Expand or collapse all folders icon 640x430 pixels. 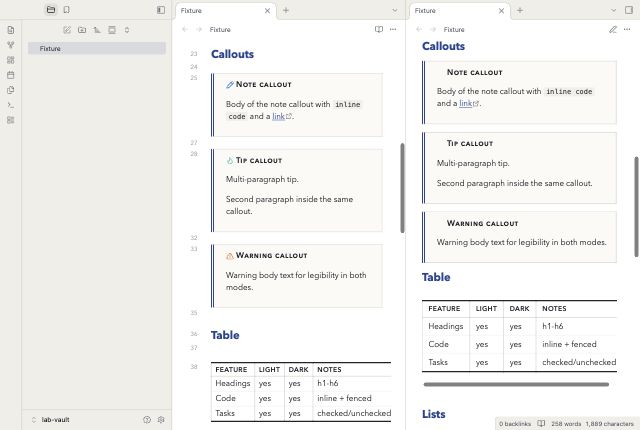pos(127,30)
